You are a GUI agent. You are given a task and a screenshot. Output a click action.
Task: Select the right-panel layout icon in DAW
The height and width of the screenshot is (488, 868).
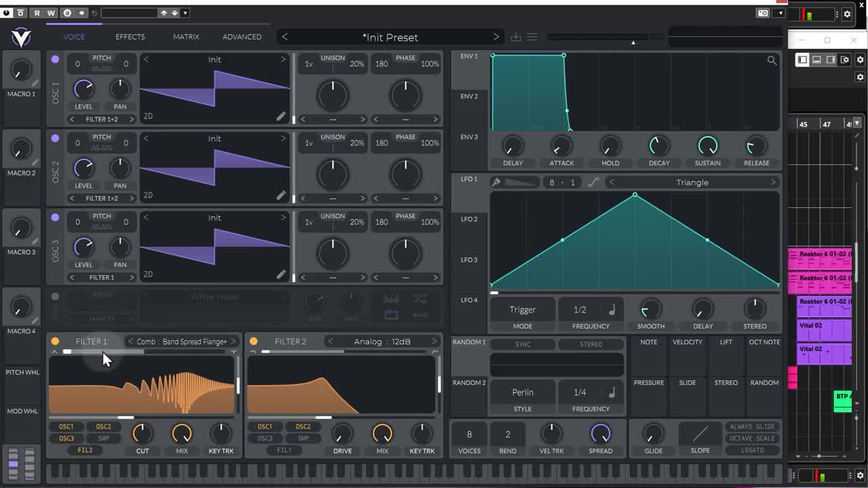coord(831,60)
